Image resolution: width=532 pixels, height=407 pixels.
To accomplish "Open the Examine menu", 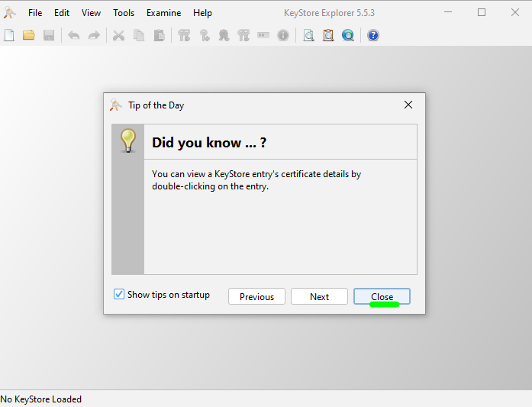I will (x=163, y=13).
